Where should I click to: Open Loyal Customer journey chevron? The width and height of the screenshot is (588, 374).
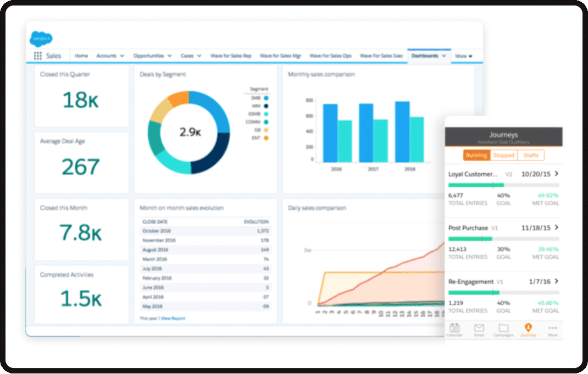(x=557, y=173)
